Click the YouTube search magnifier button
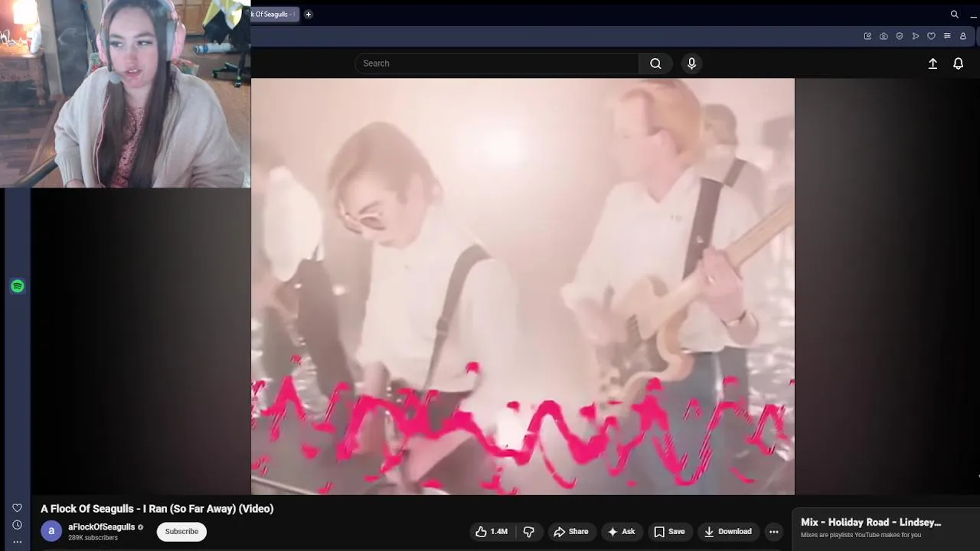 click(x=655, y=64)
